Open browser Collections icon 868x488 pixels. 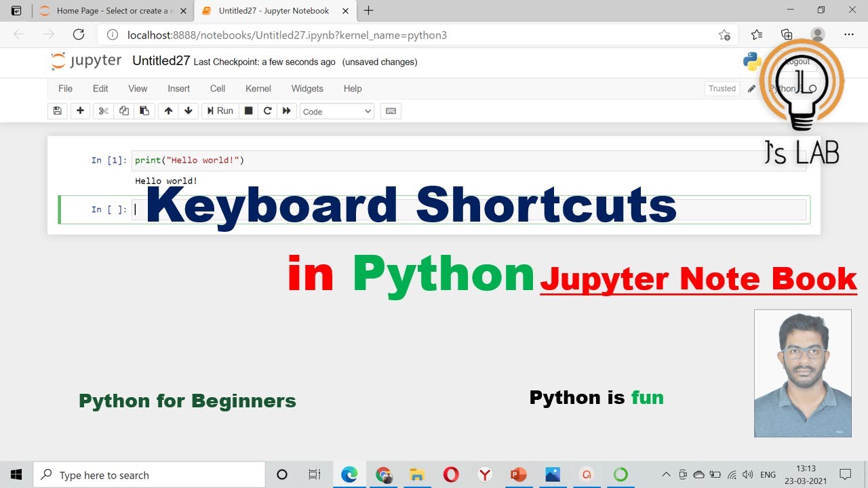(787, 35)
